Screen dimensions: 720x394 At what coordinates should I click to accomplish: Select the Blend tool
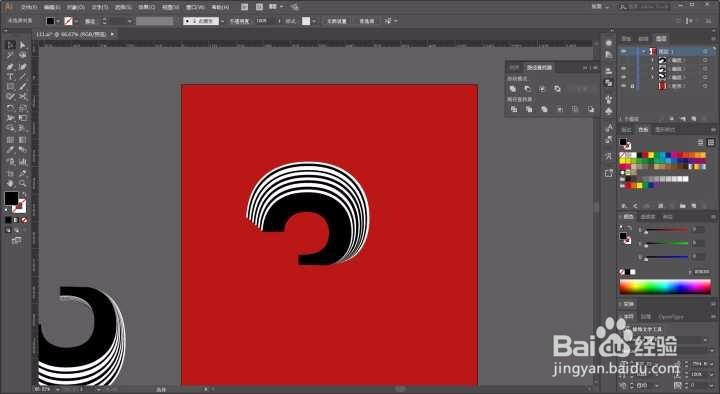point(22,150)
